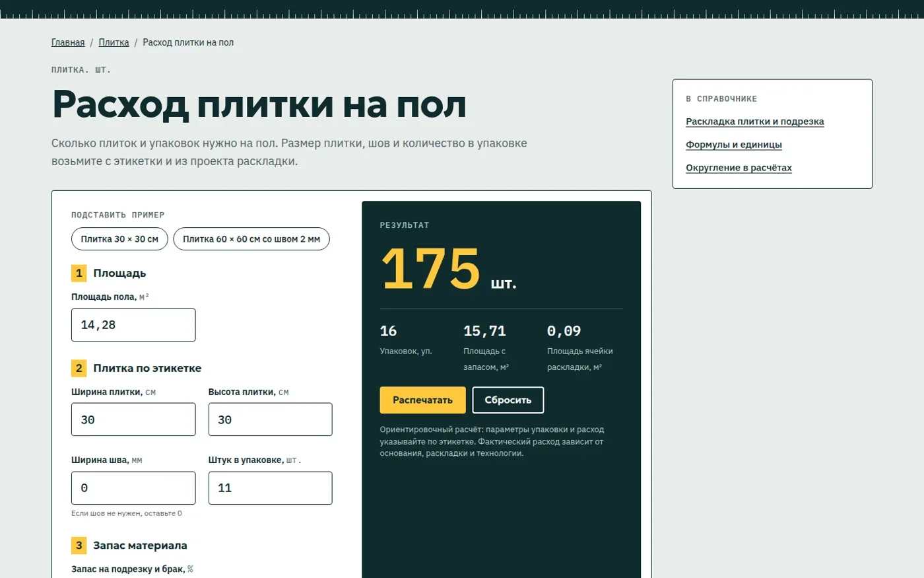
Task: Open the Главная breadcrumb link
Action: point(68,42)
